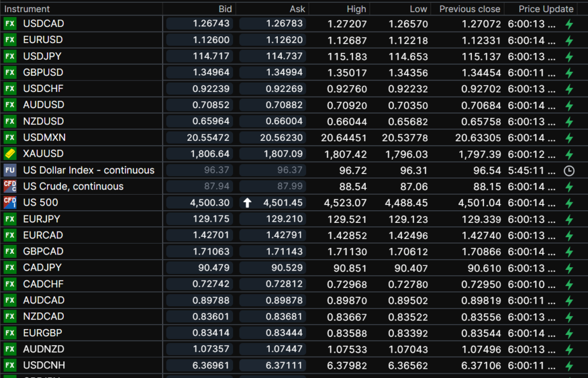Click the green lightning icon on AUDNZD row
Viewport: 588px width, 378px height.
point(569,349)
